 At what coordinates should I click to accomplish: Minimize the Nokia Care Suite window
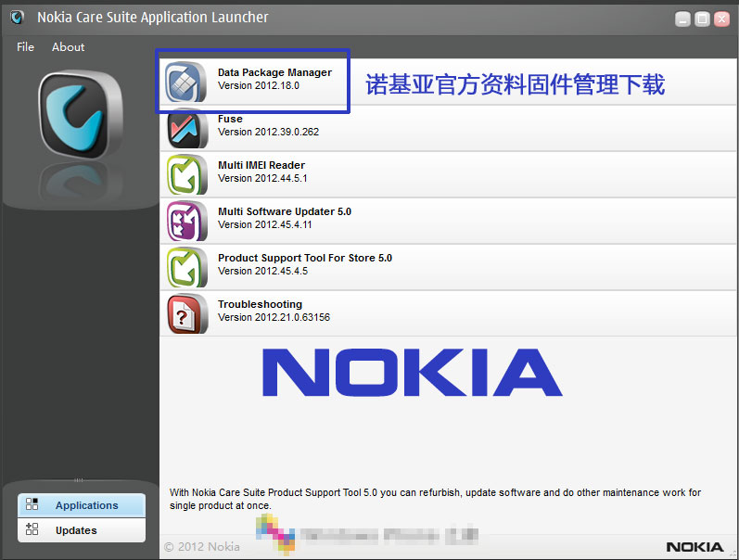[682, 19]
